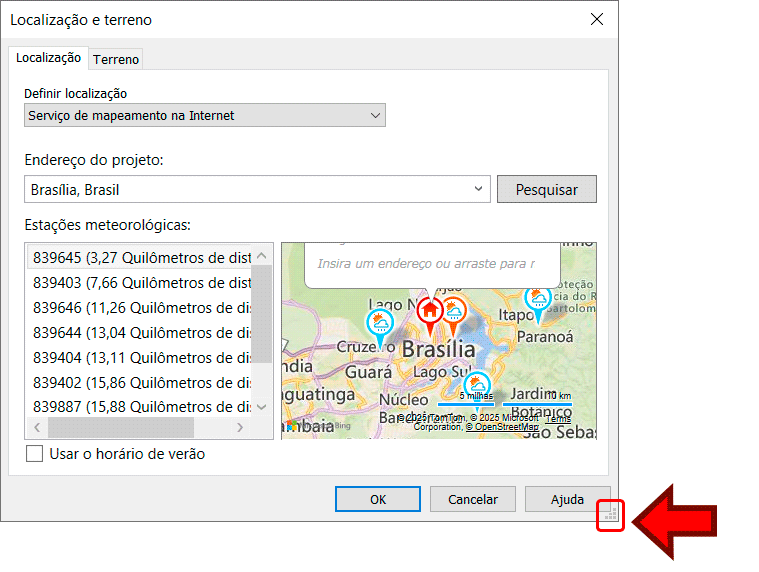Select weather station 839646
The height and width of the screenshot is (572, 759).
coord(139,308)
